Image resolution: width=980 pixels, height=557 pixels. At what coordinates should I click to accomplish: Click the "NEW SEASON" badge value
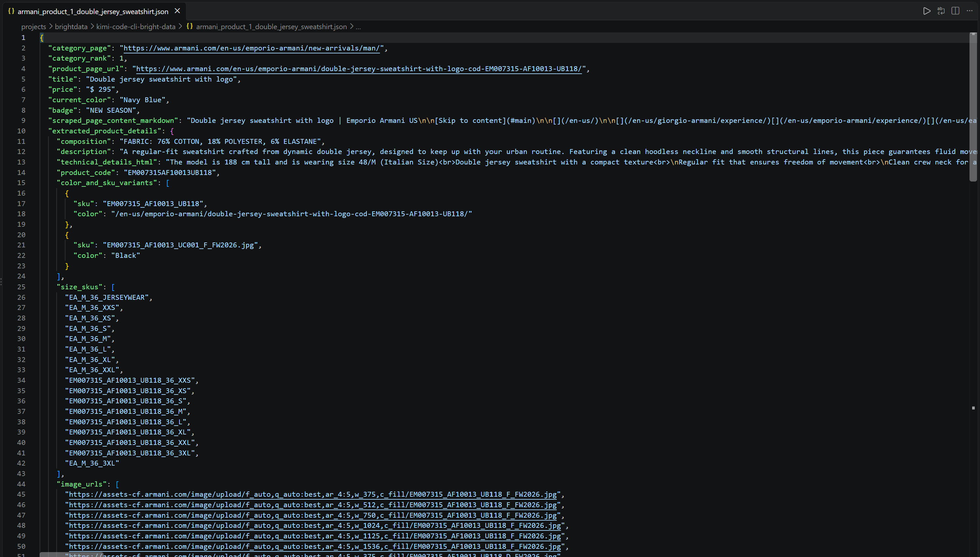(x=111, y=110)
